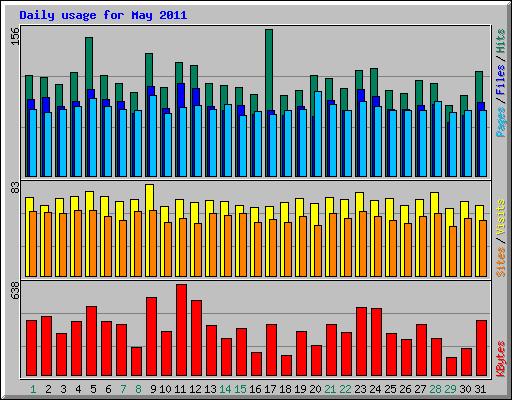Click the orange "Sites" legend text
This screenshot has height=400, width=512.
click(x=500, y=262)
